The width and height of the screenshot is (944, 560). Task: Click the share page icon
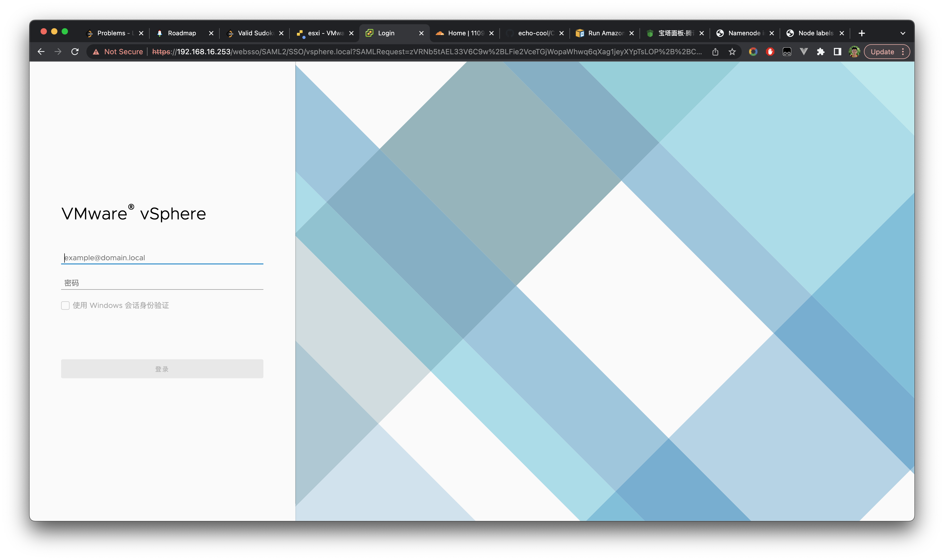tap(715, 52)
